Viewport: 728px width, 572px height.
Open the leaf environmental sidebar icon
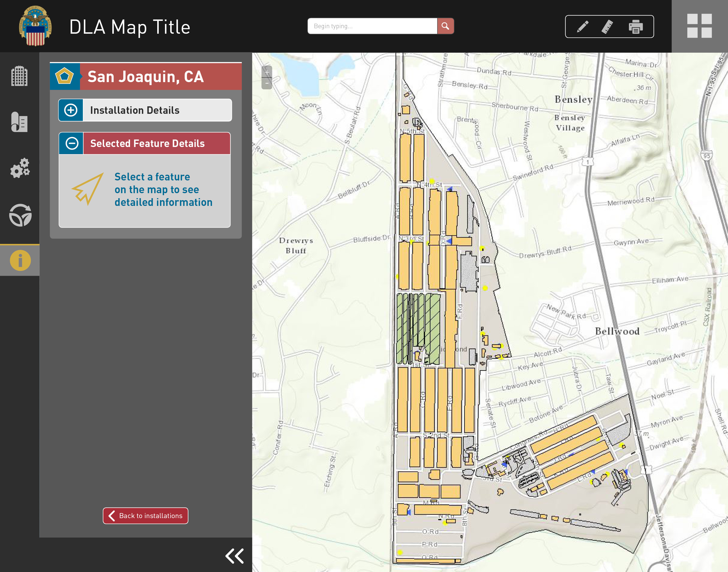[x=20, y=215]
